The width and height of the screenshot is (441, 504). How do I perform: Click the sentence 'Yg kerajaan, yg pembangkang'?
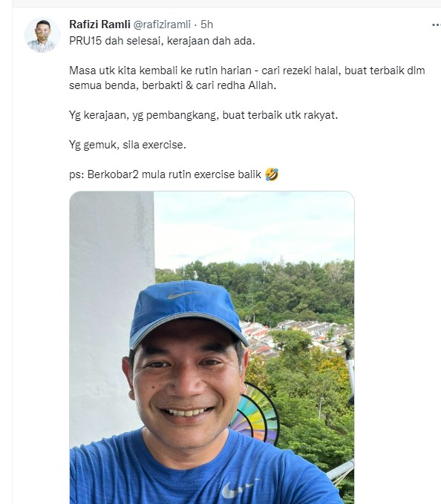[203, 115]
